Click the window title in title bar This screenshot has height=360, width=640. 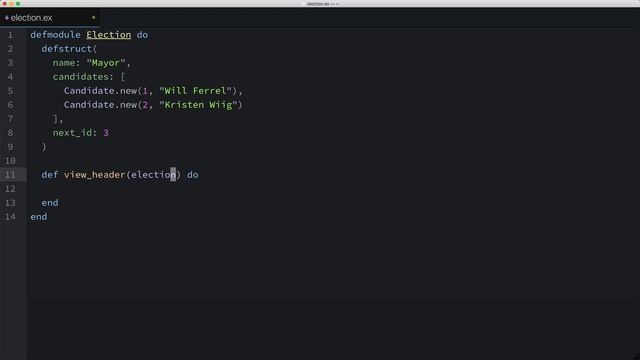[x=322, y=4]
